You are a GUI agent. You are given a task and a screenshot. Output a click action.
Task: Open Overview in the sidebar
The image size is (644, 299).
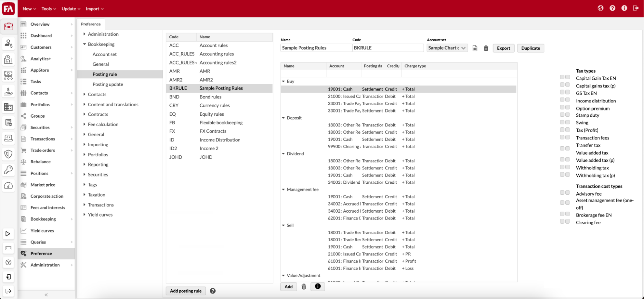point(40,24)
